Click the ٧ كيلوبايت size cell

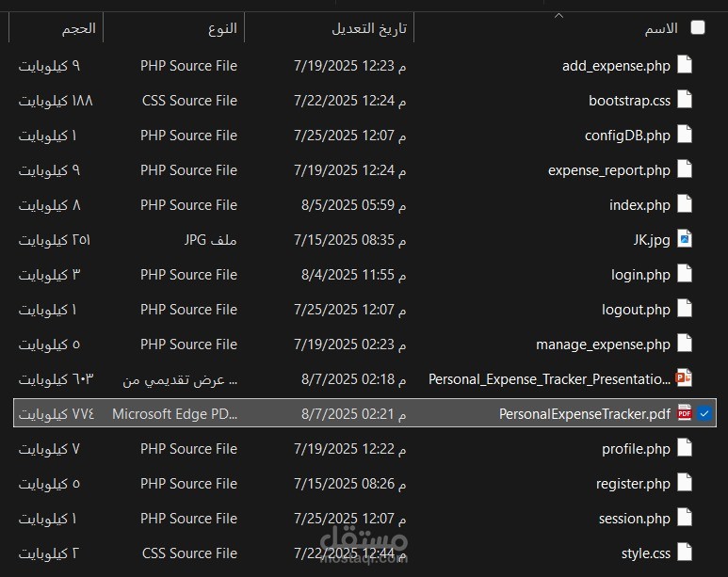point(49,449)
